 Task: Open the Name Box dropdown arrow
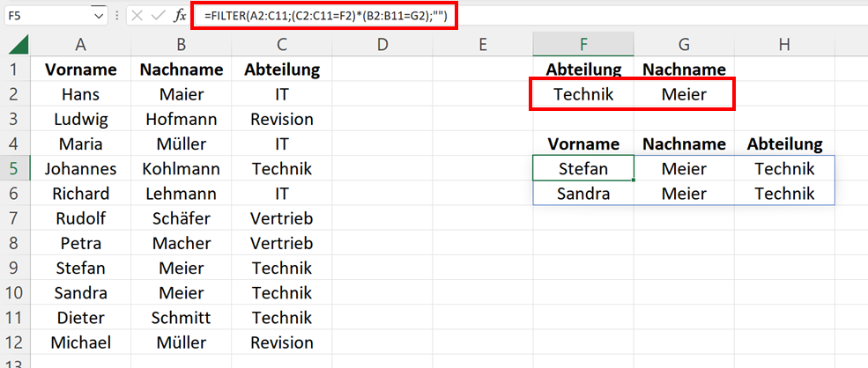pyautogui.click(x=99, y=16)
